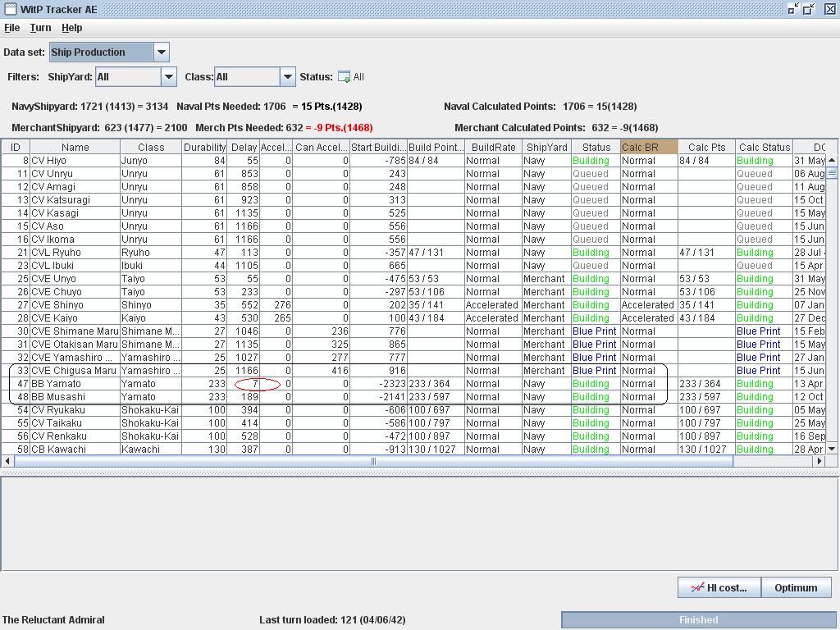Sort by the ID column header
840x630 pixels.
pyautogui.click(x=16, y=148)
